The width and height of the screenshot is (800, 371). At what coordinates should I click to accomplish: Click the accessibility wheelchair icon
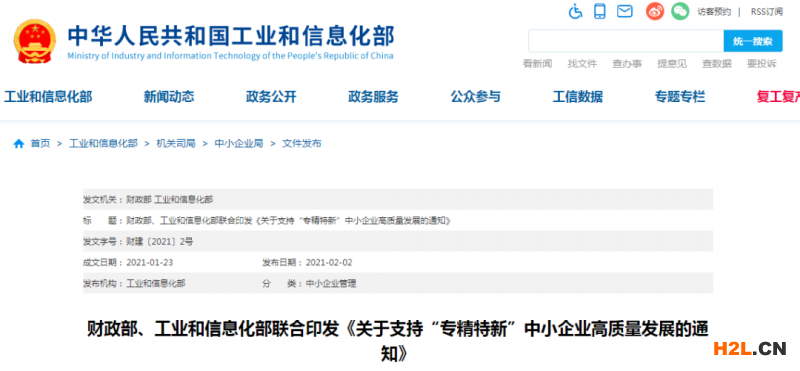click(x=576, y=11)
